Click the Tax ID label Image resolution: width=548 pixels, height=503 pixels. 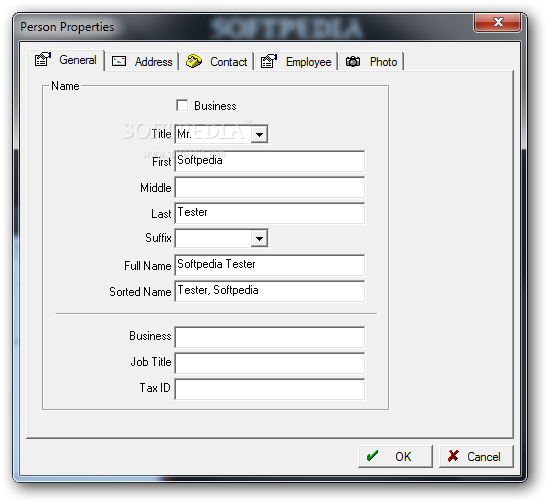point(155,388)
